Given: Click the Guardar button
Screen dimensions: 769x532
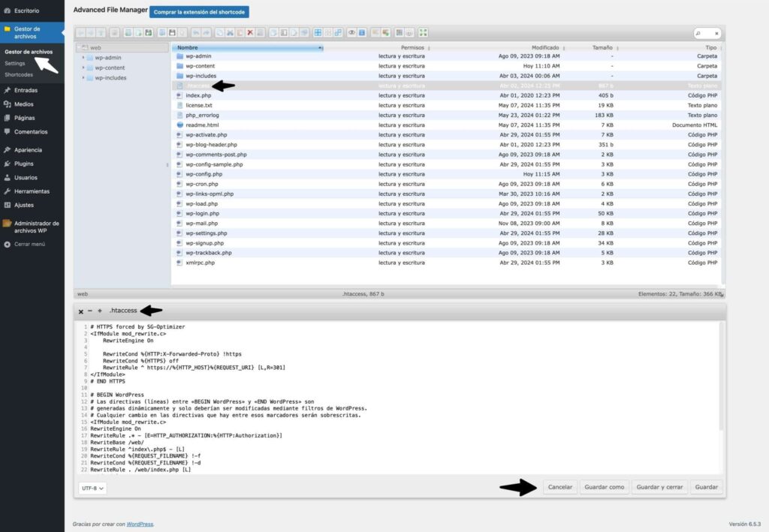Looking at the screenshot, I should [706, 487].
